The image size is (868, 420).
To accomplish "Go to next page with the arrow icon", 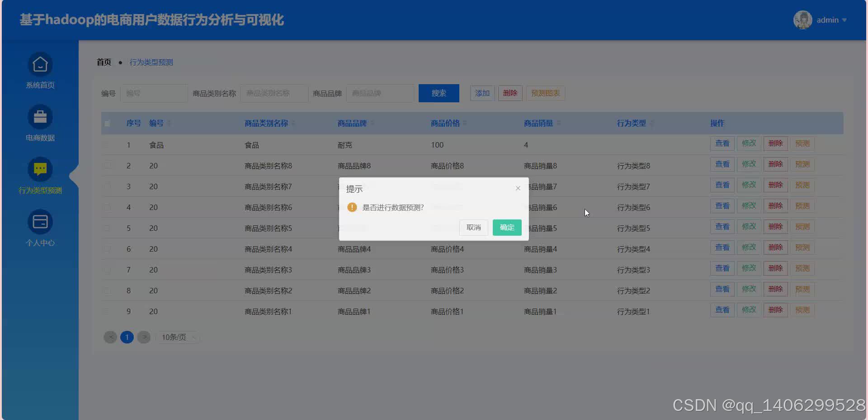I will tap(144, 337).
